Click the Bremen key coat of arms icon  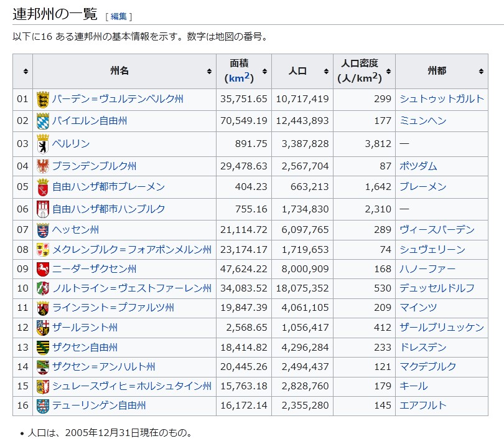tap(43, 187)
